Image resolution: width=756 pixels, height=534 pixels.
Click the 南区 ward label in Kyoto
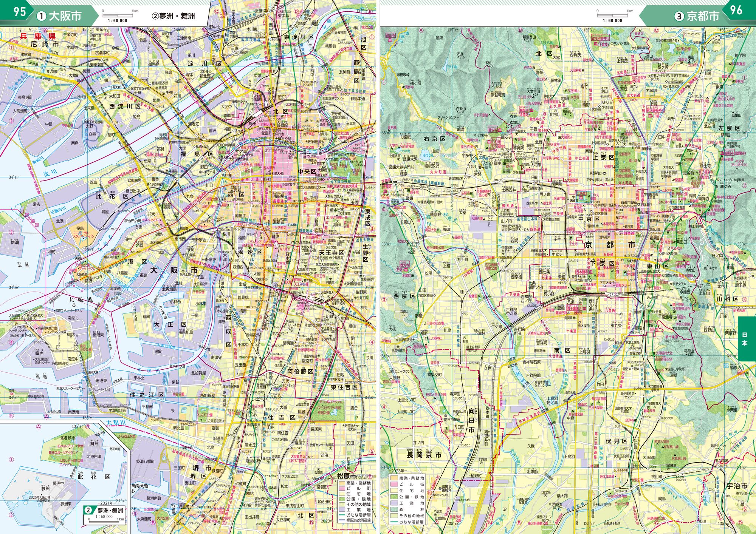pyautogui.click(x=562, y=351)
